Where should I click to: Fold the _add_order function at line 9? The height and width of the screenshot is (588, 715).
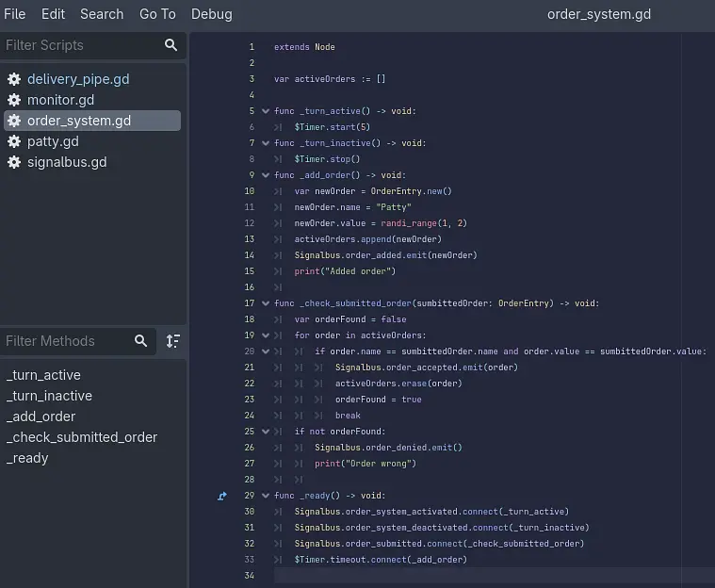[266, 175]
